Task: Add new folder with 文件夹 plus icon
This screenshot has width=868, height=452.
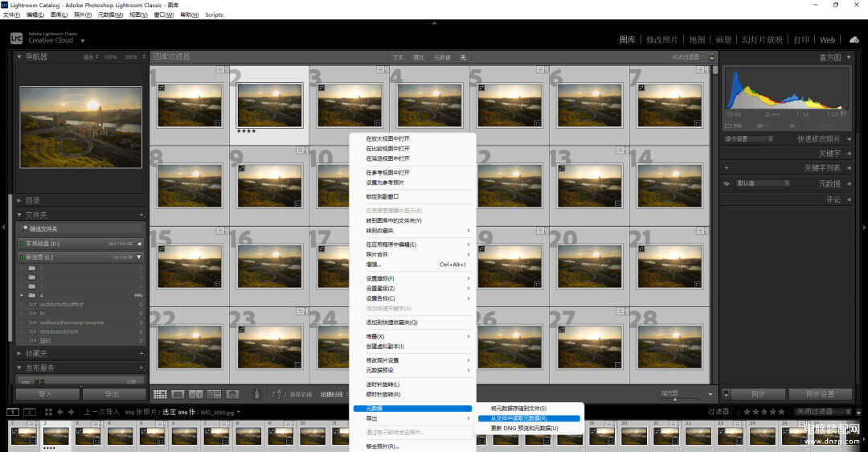Action: pos(141,215)
